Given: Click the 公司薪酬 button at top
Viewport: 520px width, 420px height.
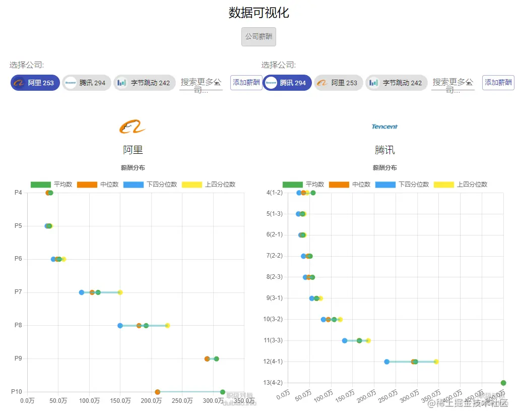Looking at the screenshot, I should coord(258,36).
